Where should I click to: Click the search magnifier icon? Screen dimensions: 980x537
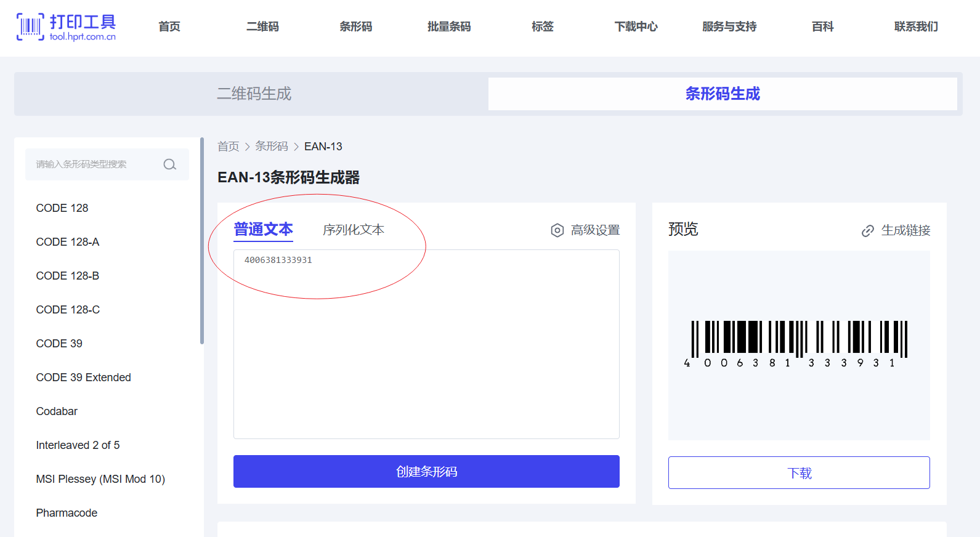[170, 164]
